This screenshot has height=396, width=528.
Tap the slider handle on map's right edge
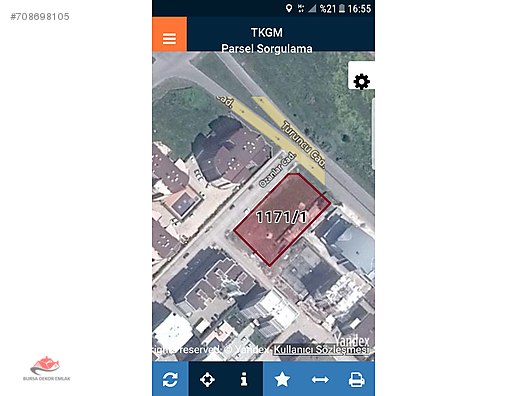click(373, 134)
